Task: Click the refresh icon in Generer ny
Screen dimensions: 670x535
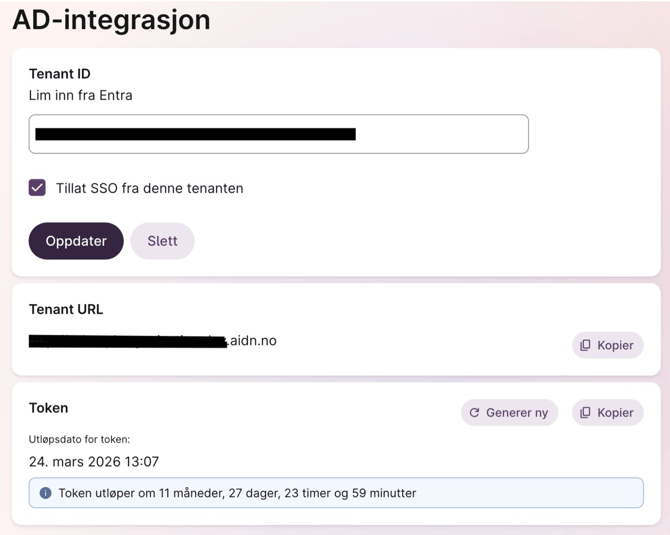Action: tap(474, 413)
